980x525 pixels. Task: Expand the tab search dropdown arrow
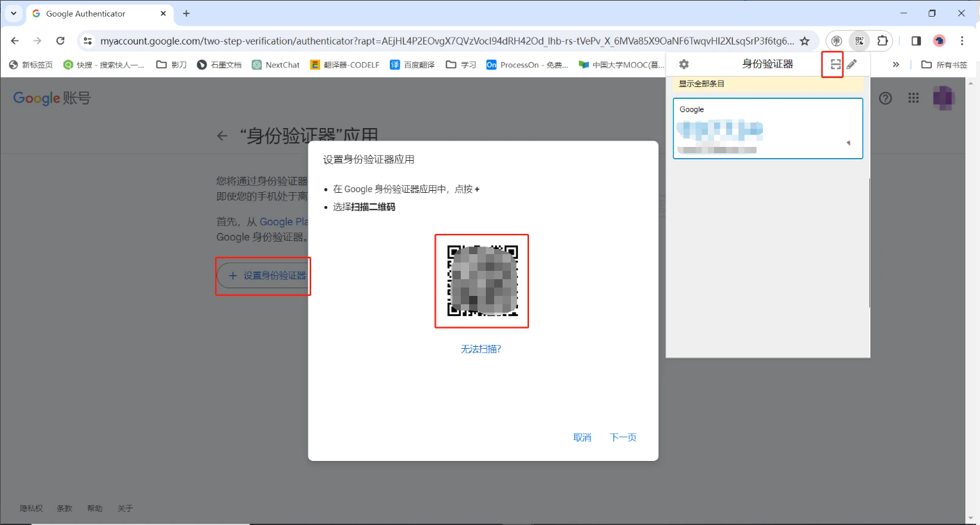13,13
